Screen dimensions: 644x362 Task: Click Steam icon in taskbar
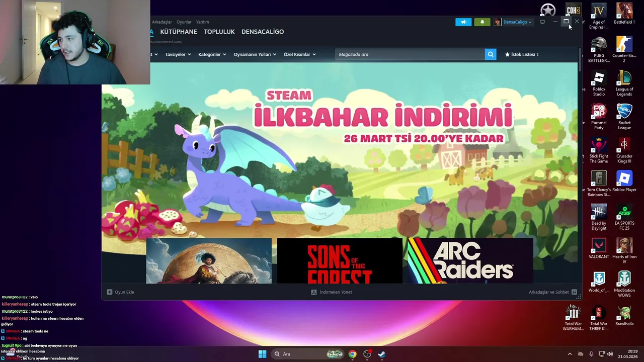(x=382, y=354)
